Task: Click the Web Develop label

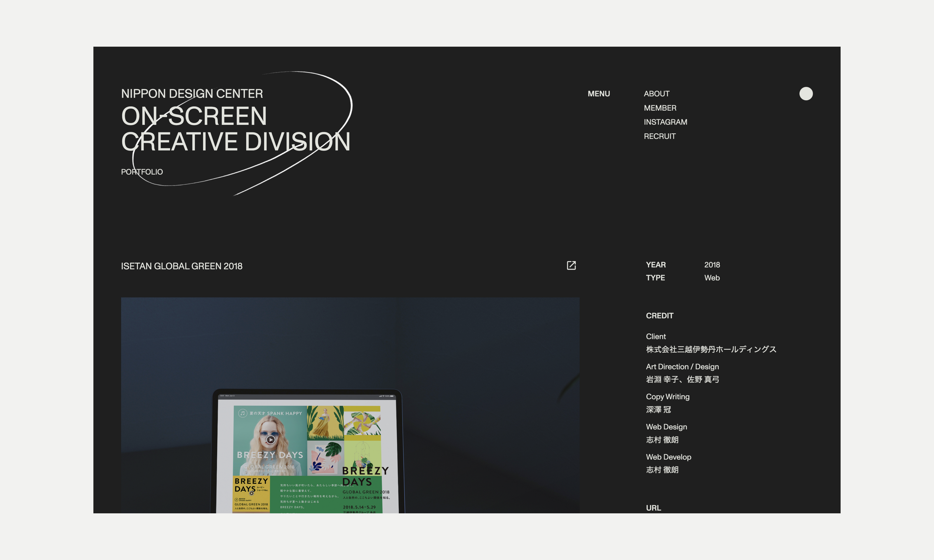Action: point(669,457)
